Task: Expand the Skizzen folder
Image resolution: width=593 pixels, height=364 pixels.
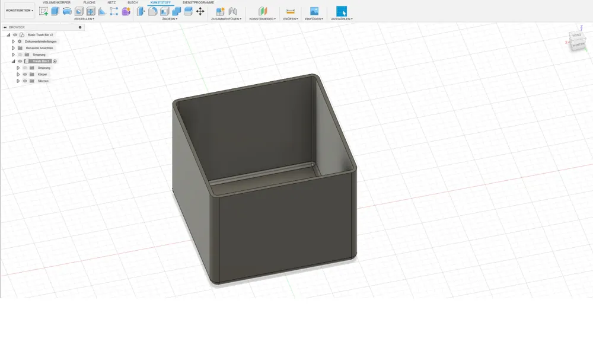Action: (18, 81)
